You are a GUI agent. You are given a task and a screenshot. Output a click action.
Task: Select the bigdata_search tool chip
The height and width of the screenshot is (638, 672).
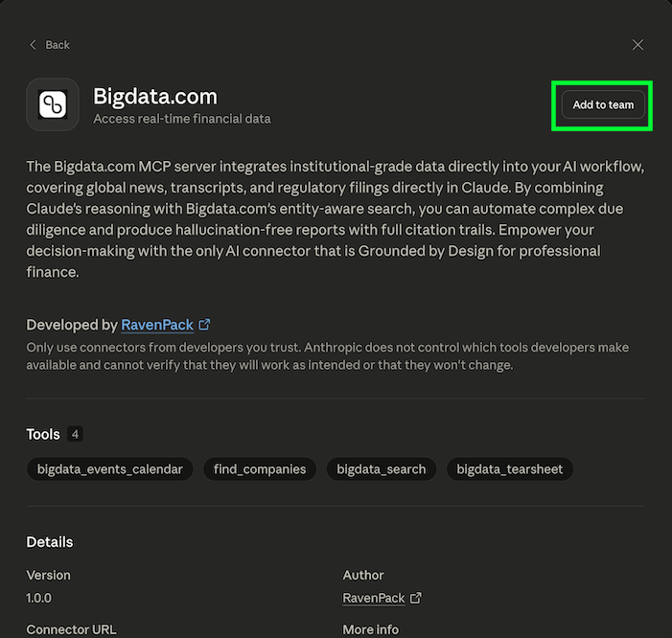(x=382, y=469)
